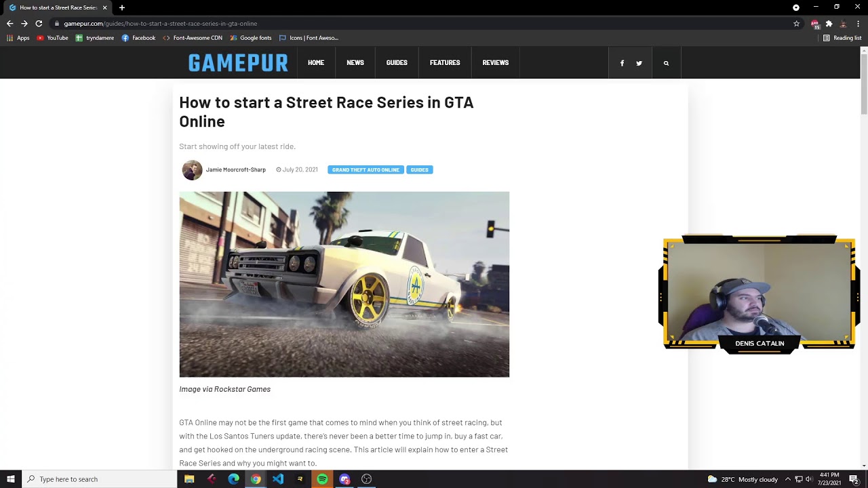Open the Google fonts bookmark
Image resolution: width=868 pixels, height=488 pixels.
click(251, 38)
